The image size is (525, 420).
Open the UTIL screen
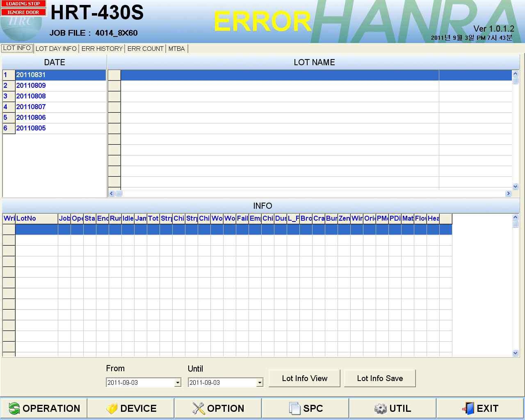[393, 408]
